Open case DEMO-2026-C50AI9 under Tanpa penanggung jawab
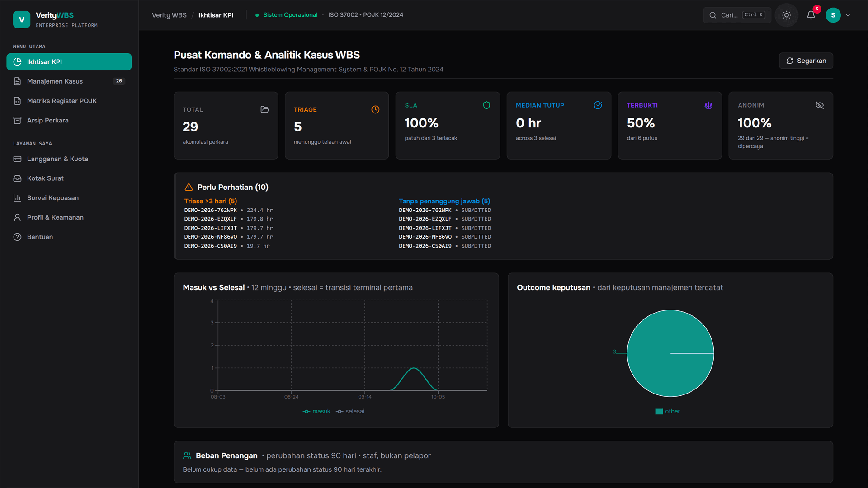Screen dimensions: 868x488 [x=425, y=246]
